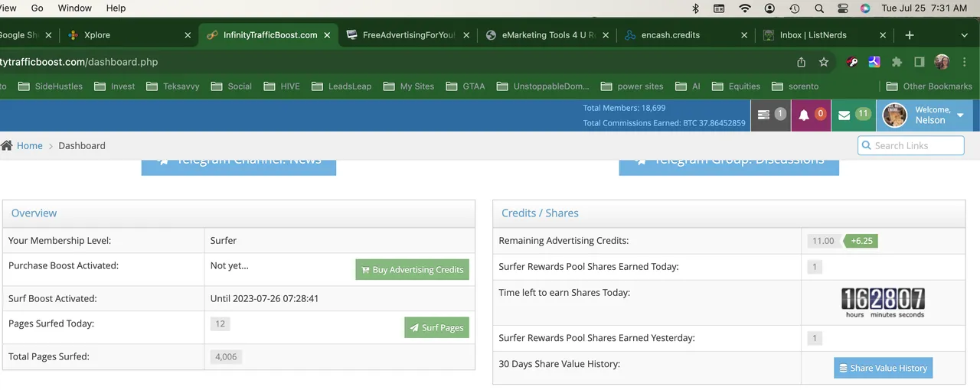980x390 pixels.
Task: Click the Home icon in breadcrumb
Action: coord(7,145)
